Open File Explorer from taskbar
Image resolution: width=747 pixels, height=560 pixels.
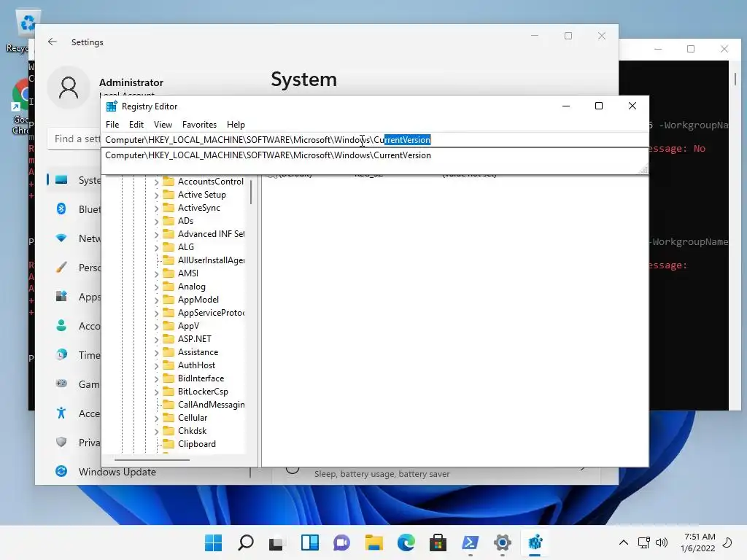click(374, 542)
